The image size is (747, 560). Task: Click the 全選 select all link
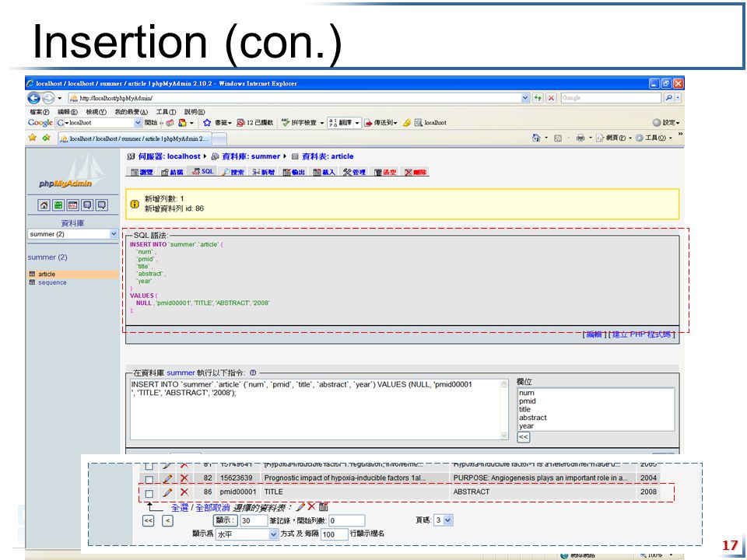point(180,508)
